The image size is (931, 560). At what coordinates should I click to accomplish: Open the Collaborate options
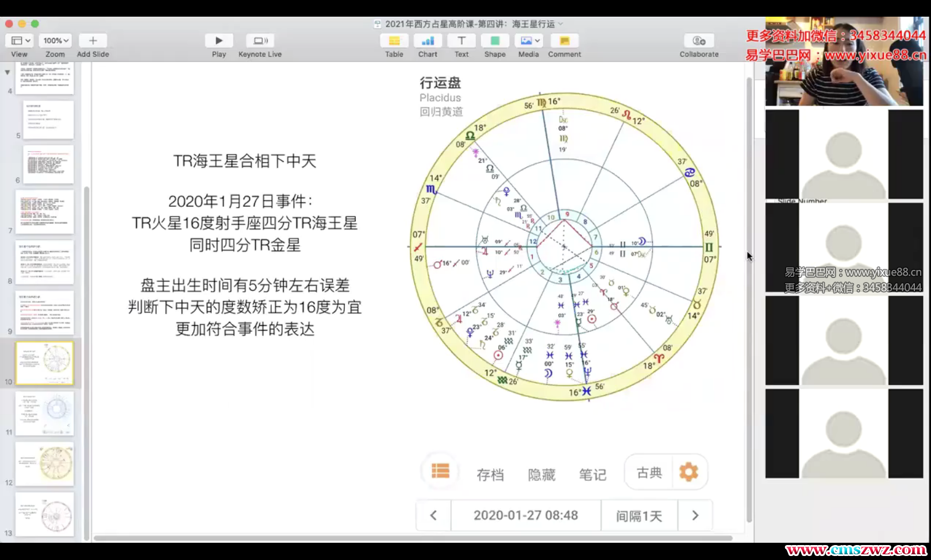point(699,41)
